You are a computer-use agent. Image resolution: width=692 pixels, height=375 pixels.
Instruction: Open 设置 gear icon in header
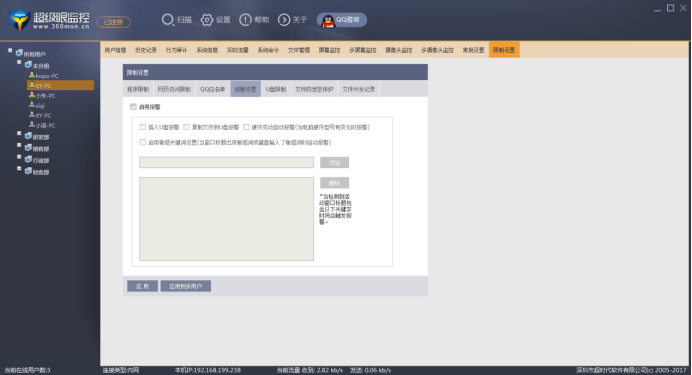click(x=207, y=20)
